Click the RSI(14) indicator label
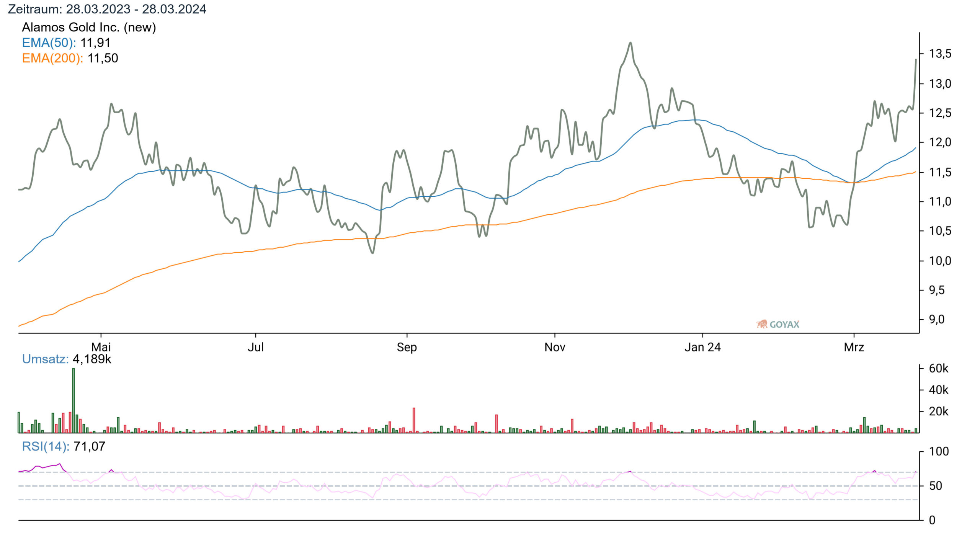 coord(46,446)
